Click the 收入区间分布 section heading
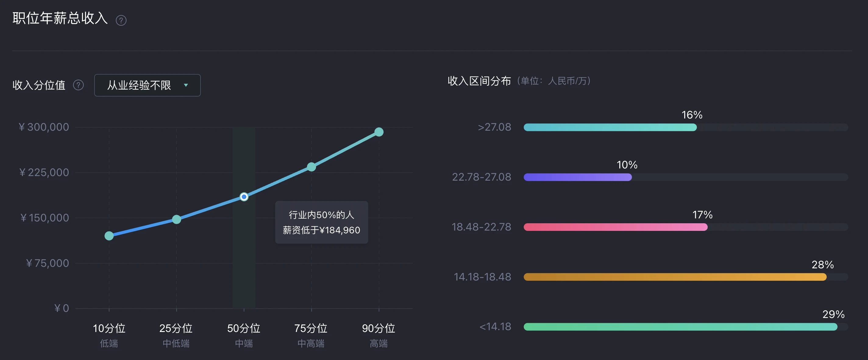Viewport: 868px width, 360px height. point(479,81)
